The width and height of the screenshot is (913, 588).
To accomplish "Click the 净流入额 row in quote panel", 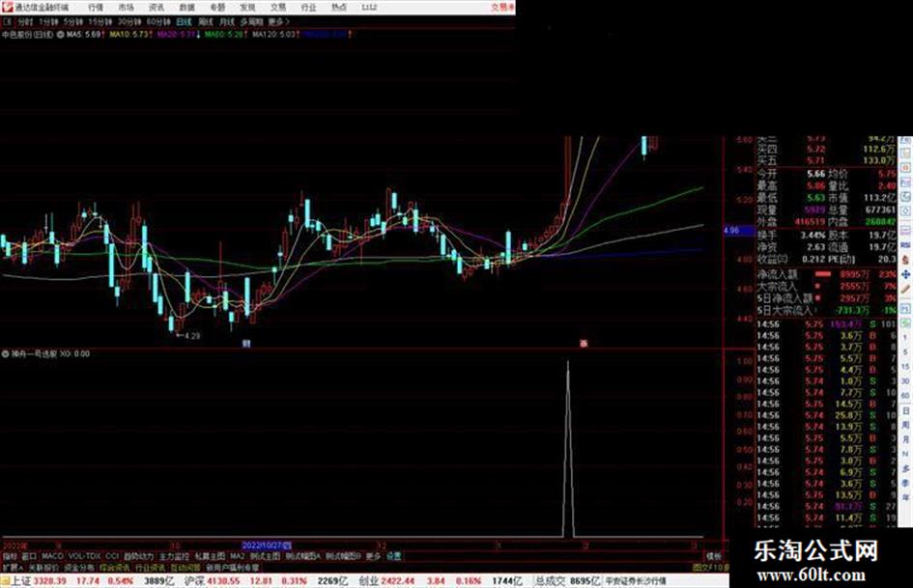I will [827, 274].
